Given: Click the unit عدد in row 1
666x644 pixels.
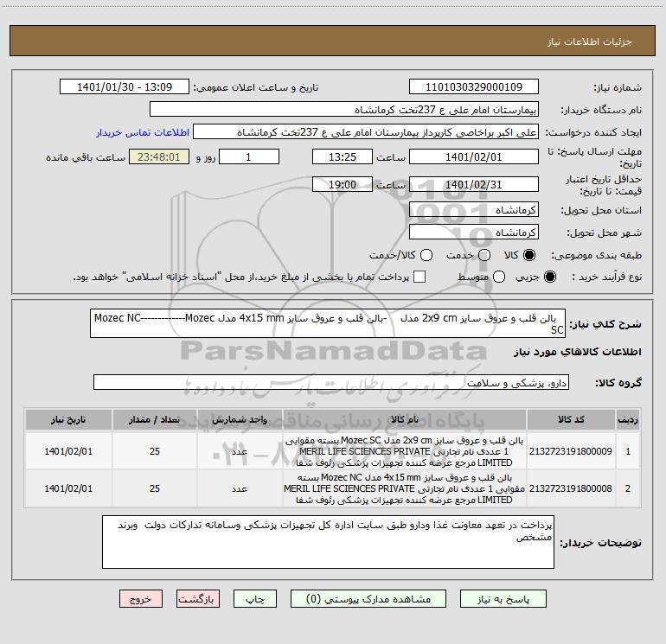Looking at the screenshot, I should [x=240, y=451].
